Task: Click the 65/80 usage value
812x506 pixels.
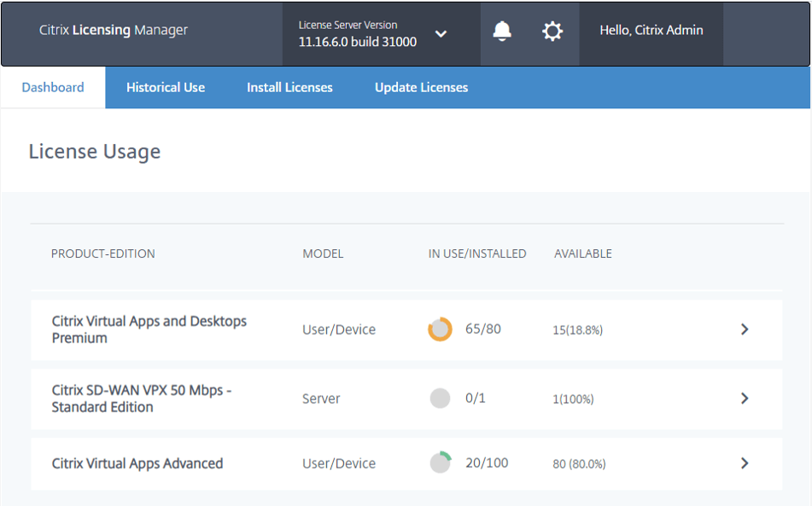Action: tap(483, 329)
